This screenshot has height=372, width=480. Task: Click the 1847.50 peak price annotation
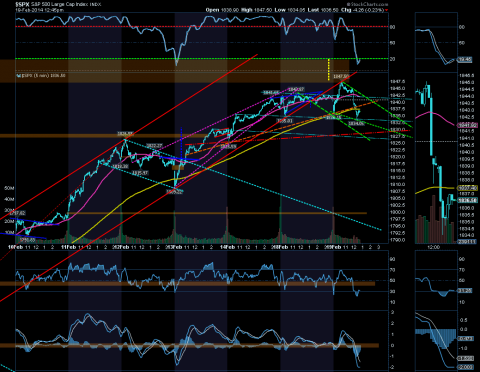(x=341, y=77)
